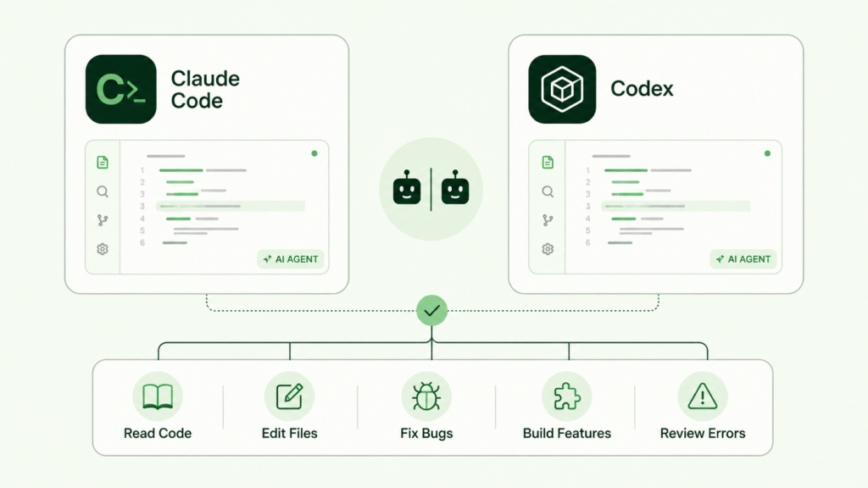Click the "Fix Bugs" label

coord(426,433)
